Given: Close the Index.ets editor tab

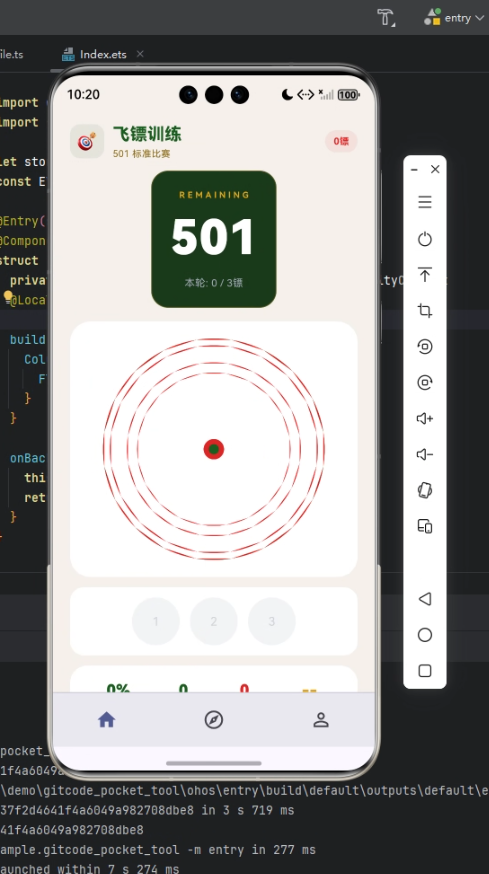Looking at the screenshot, I should 140,54.
